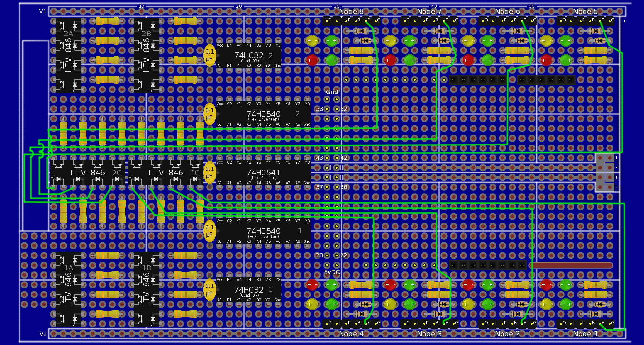Viewport: 644px width, 345px height.
Task: Click the 0.1 µF capacitor beside 74HC541
Action: click(x=209, y=172)
